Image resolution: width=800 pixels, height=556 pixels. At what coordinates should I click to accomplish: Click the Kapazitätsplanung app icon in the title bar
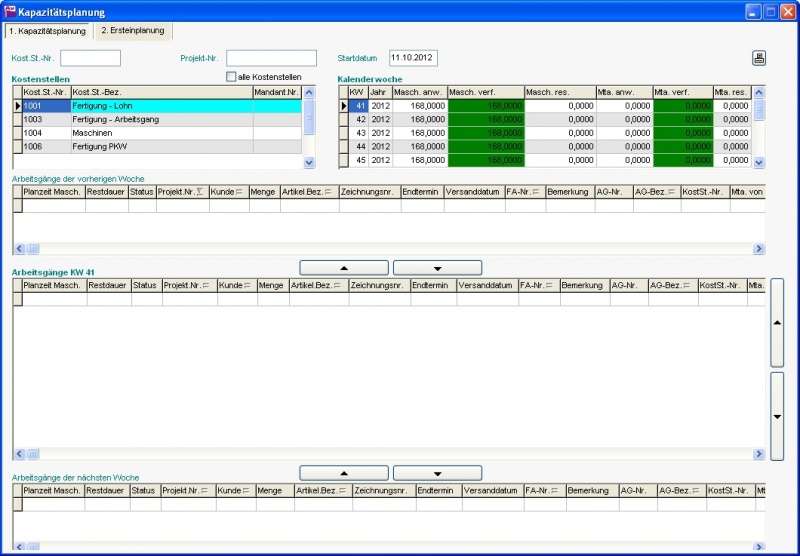(x=10, y=12)
